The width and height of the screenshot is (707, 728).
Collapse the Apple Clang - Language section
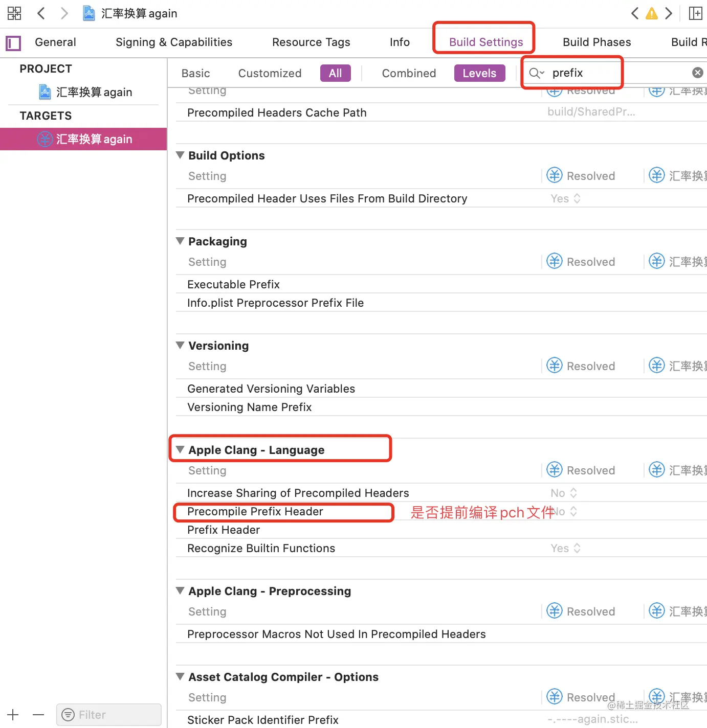(x=180, y=449)
